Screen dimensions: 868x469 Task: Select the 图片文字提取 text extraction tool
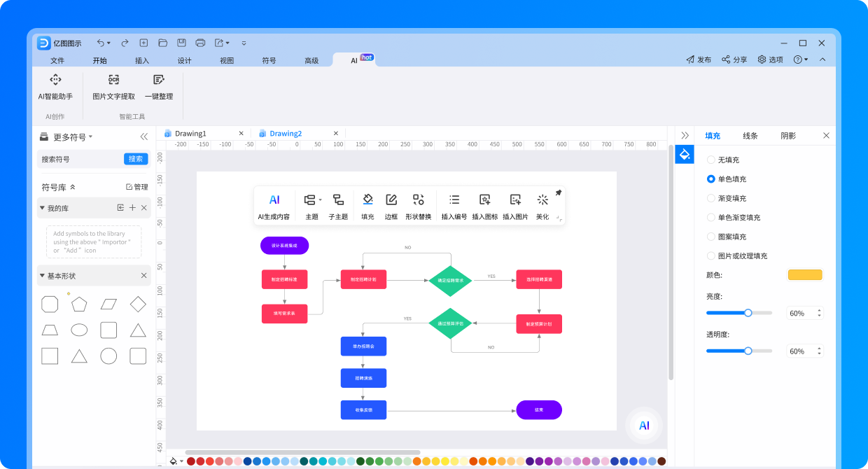click(x=113, y=87)
